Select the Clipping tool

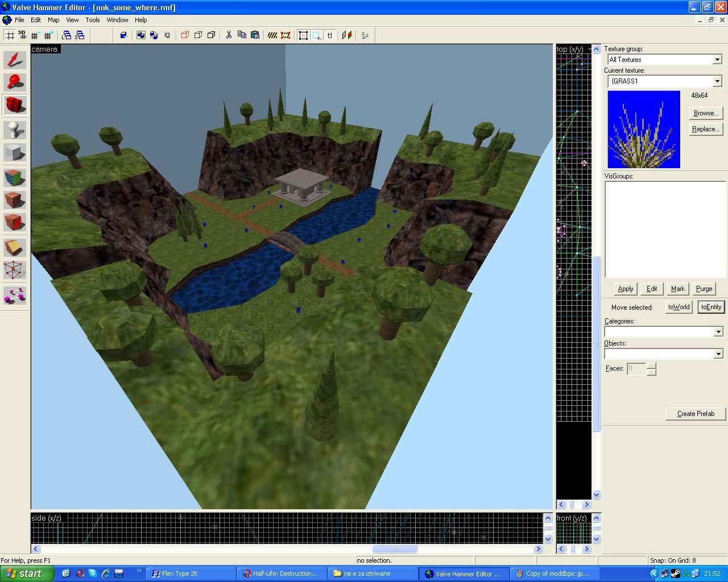pos(15,247)
